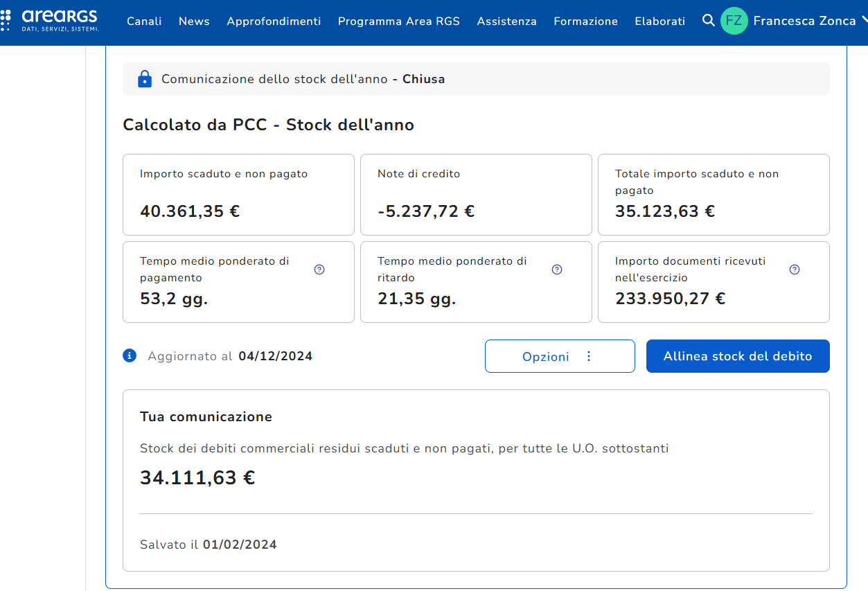This screenshot has height=591, width=868.
Task: Click the lock icon beside Comunicazione dello stock
Action: (145, 79)
